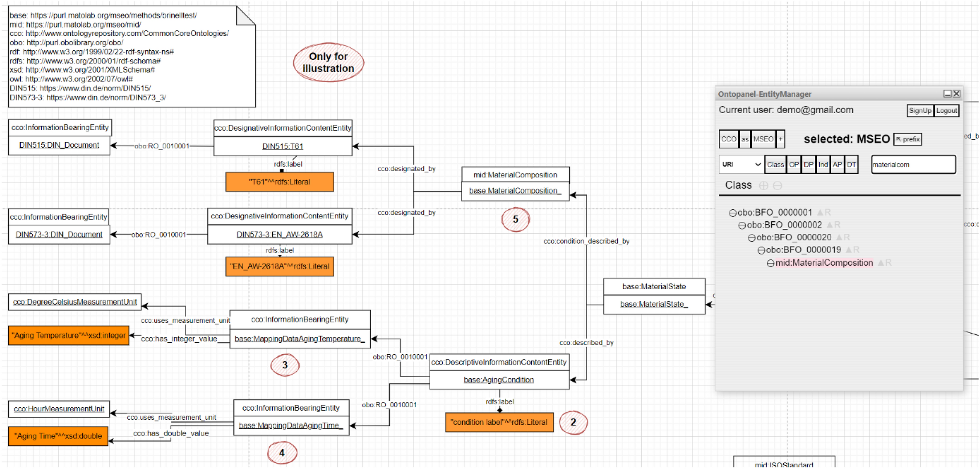Click the prefix button

[x=907, y=139]
